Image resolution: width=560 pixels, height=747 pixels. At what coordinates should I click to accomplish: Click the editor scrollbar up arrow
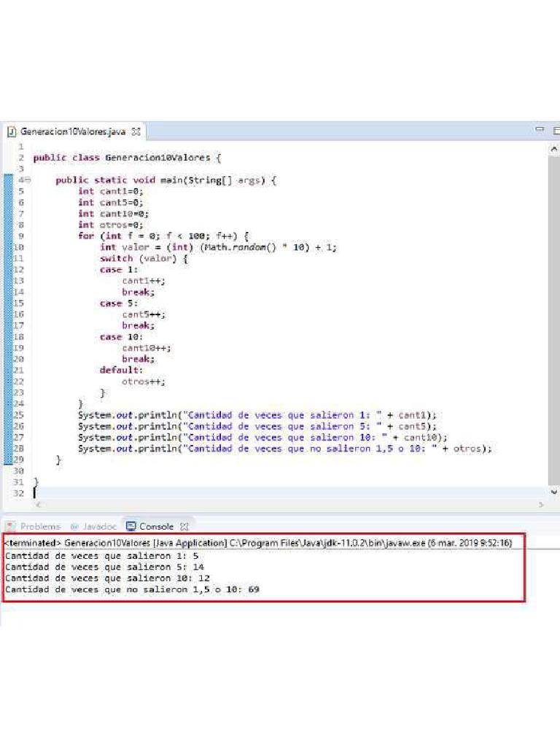(x=554, y=150)
